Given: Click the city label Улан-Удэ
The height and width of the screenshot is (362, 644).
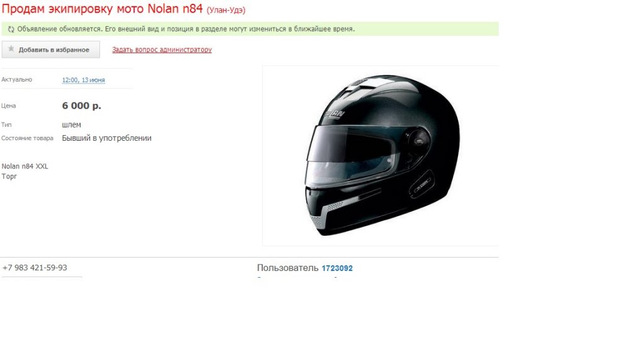Looking at the screenshot, I should pyautogui.click(x=226, y=10).
